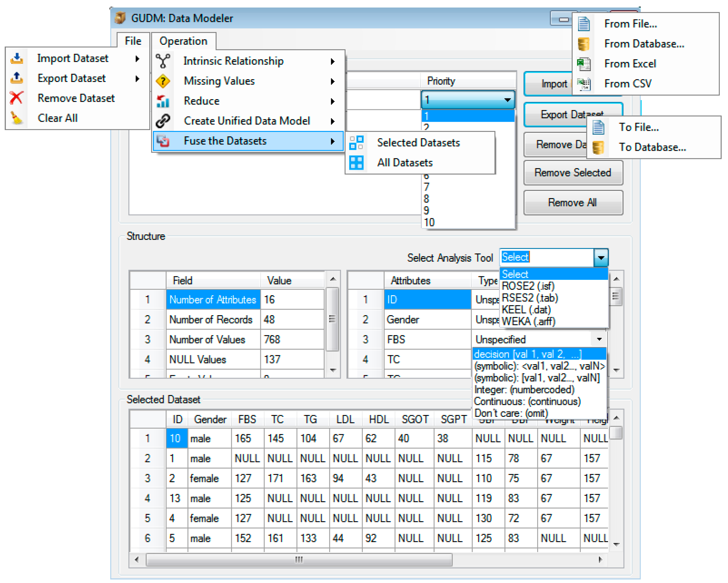The height and width of the screenshot is (583, 728).
Task: Click the Create Unified Data Model chain icon
Action: (x=163, y=121)
